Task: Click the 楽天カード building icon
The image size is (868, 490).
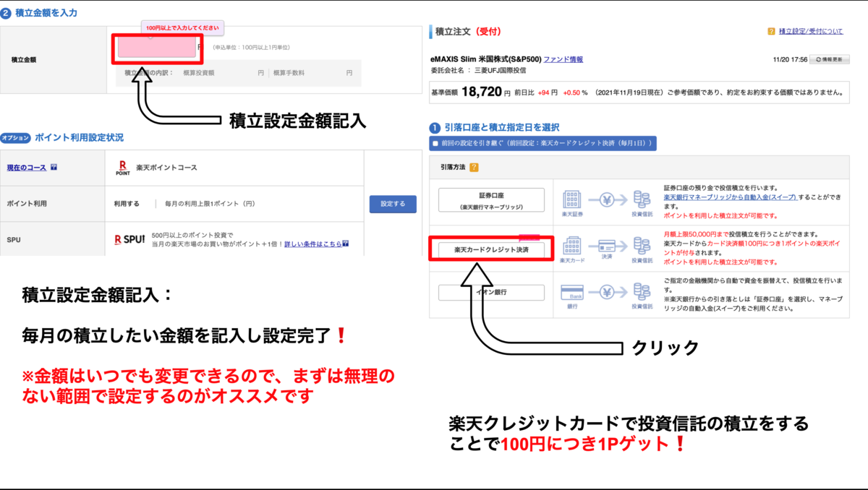Action: [x=573, y=245]
